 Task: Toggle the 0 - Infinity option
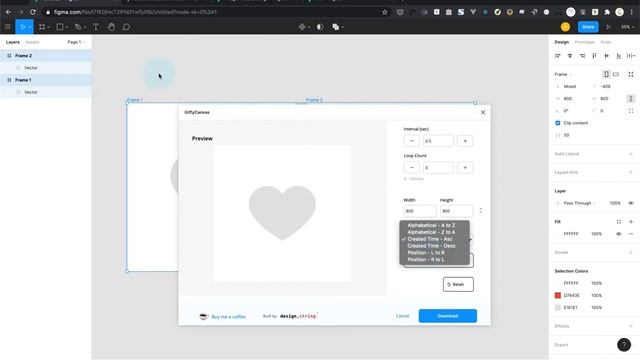point(413,179)
